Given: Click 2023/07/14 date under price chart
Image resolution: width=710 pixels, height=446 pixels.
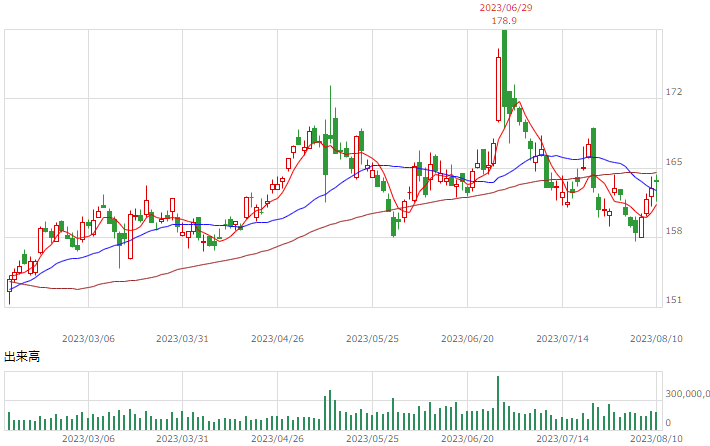Looking at the screenshot, I should (562, 339).
